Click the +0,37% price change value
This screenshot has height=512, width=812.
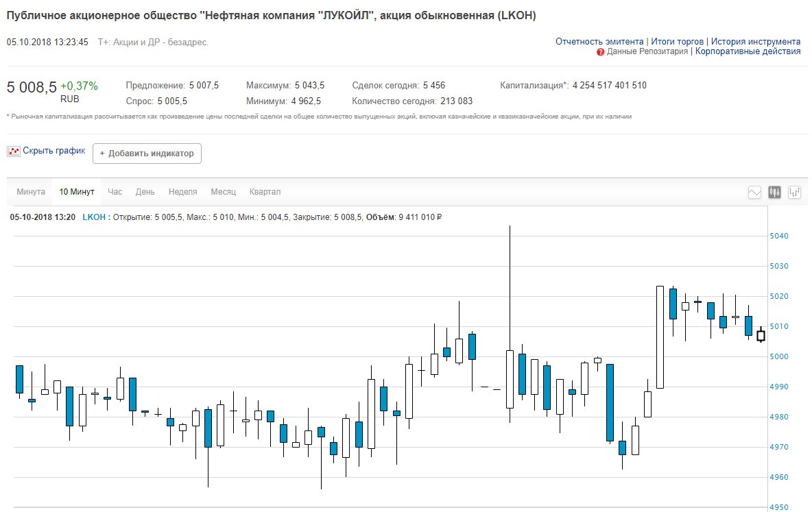(x=80, y=86)
